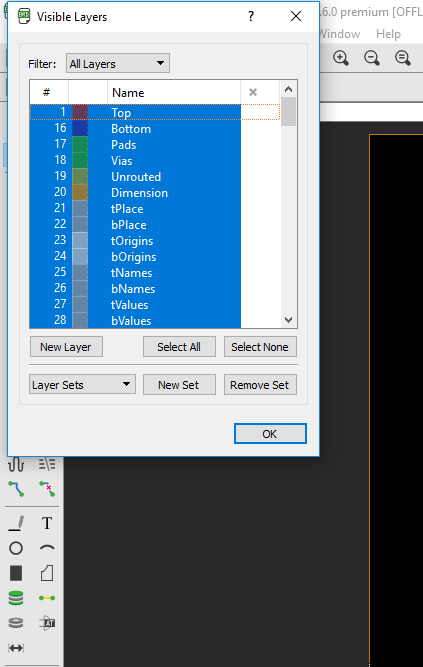Select the Ripup tool with red X
The image size is (423, 667).
click(x=47, y=489)
